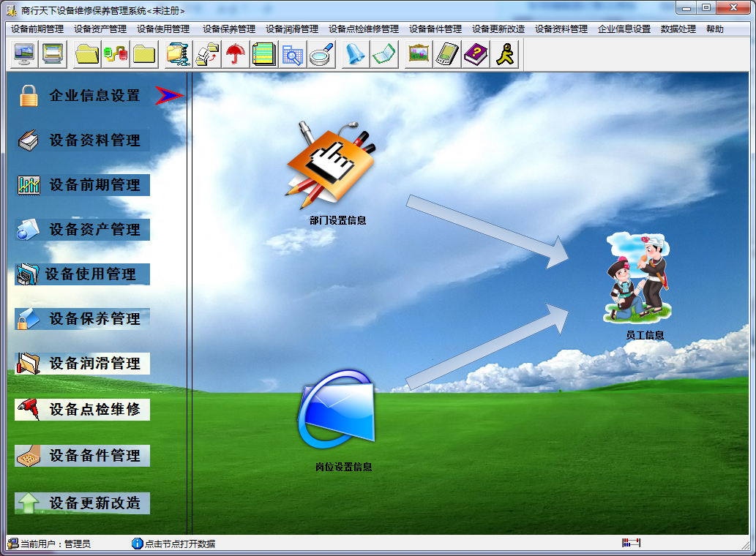Image resolution: width=756 pixels, height=556 pixels.
Task: Click the green-red network connection toolbar icon
Action: [x=116, y=54]
